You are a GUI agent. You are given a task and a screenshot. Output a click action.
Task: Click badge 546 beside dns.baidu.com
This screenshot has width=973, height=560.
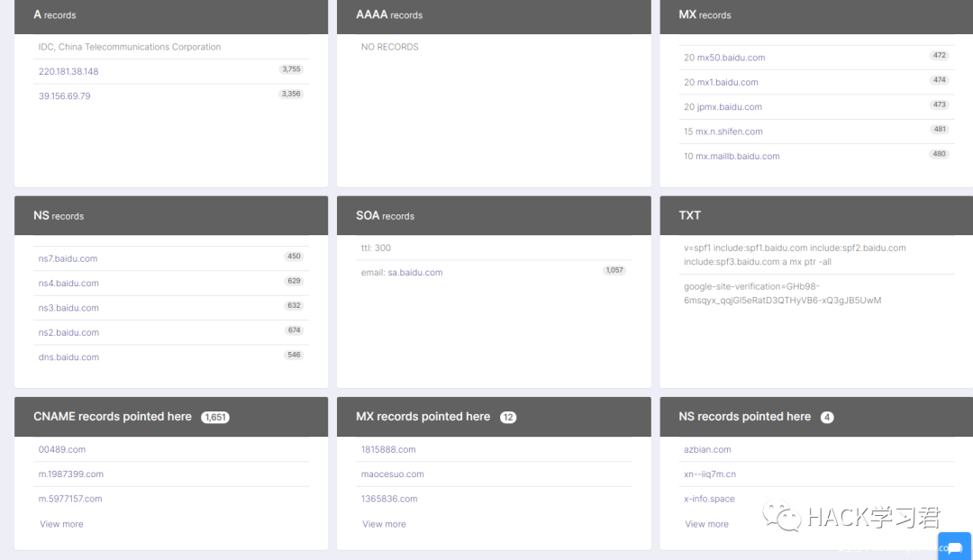coord(294,356)
